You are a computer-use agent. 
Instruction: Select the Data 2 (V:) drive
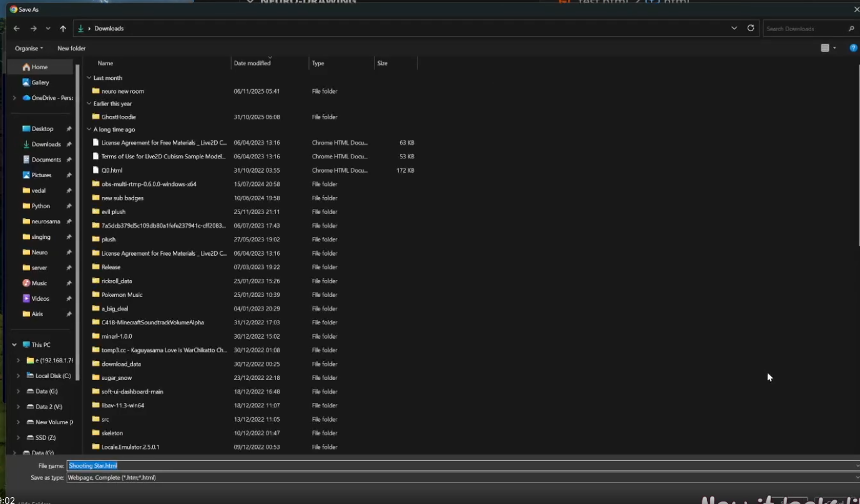(x=49, y=407)
